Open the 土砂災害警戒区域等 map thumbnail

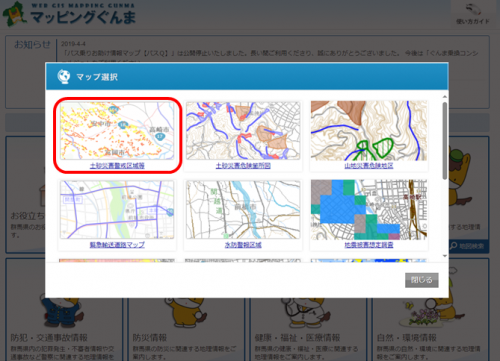(117, 131)
